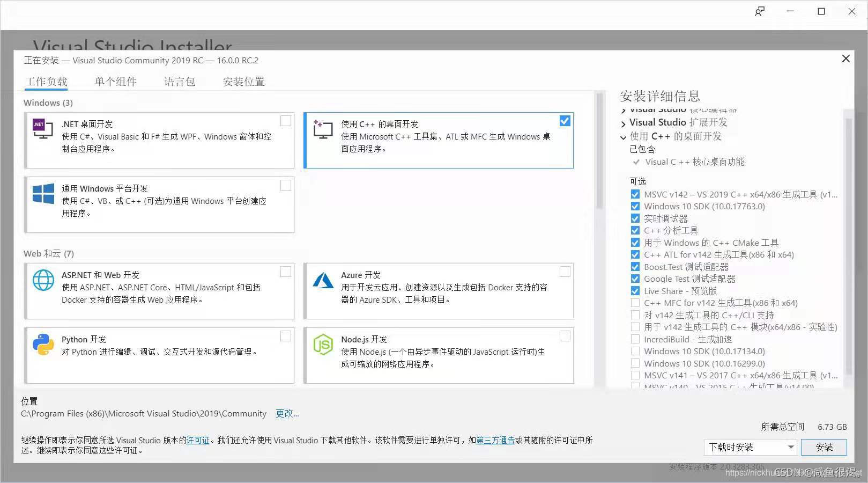Check the Python 开发 workload checkbox

[x=286, y=336]
